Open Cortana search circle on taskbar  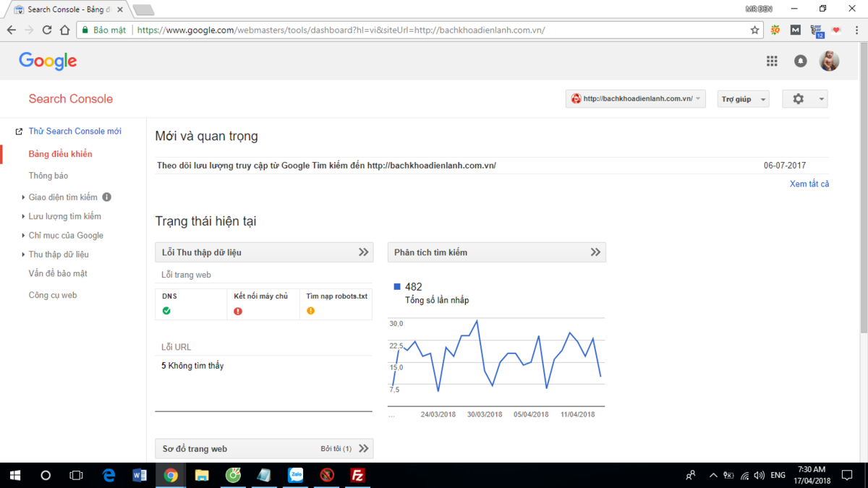click(46, 475)
